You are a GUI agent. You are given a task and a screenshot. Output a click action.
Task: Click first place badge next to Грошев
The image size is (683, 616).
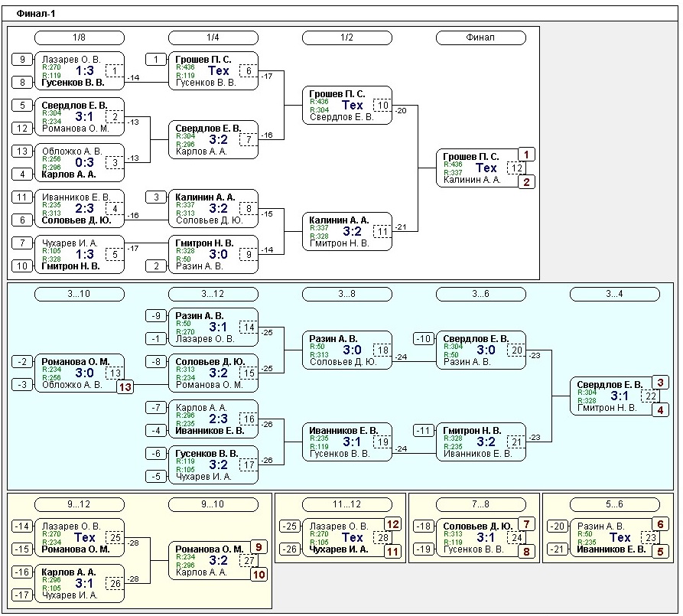pos(527,155)
